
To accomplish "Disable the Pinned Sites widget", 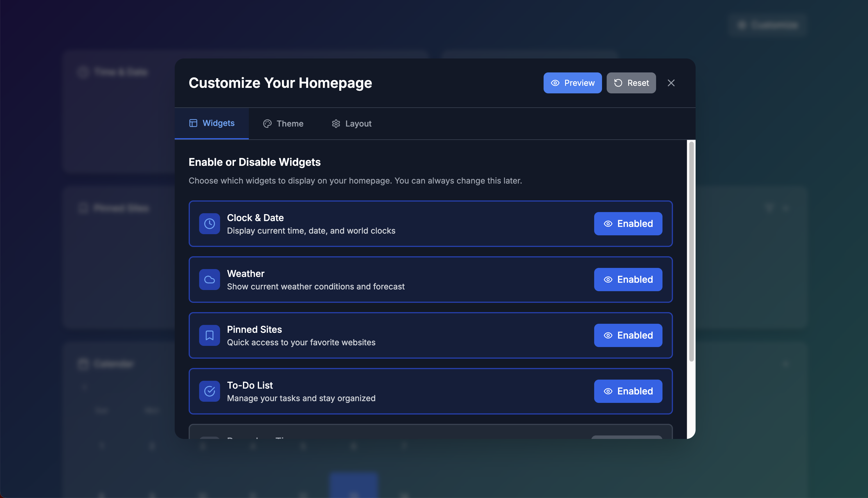I will (628, 335).
